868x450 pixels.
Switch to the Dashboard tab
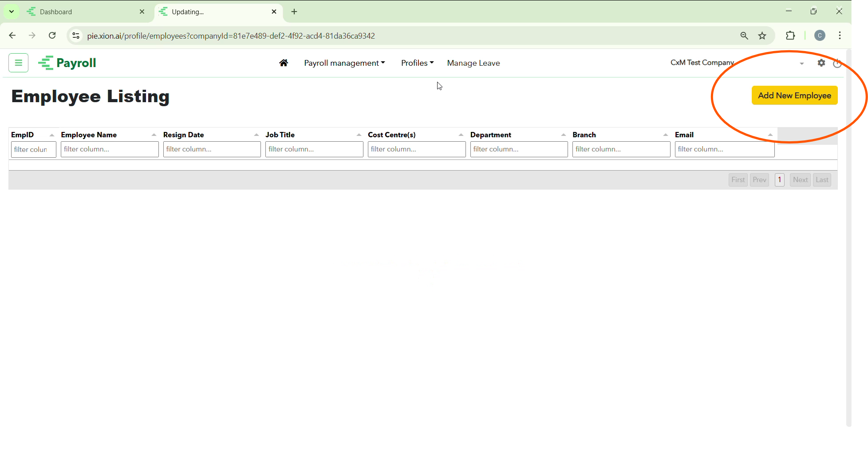pyautogui.click(x=84, y=12)
